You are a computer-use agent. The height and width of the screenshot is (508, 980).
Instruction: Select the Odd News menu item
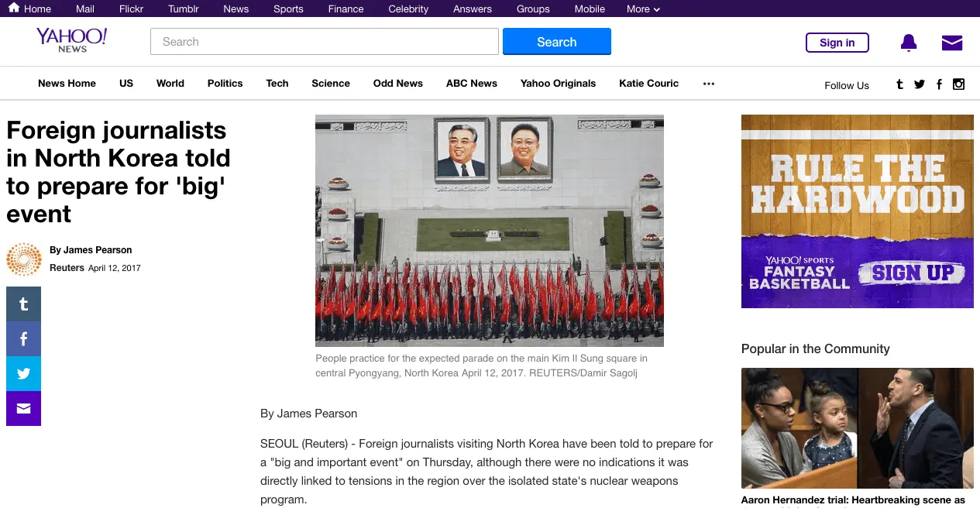coord(397,84)
